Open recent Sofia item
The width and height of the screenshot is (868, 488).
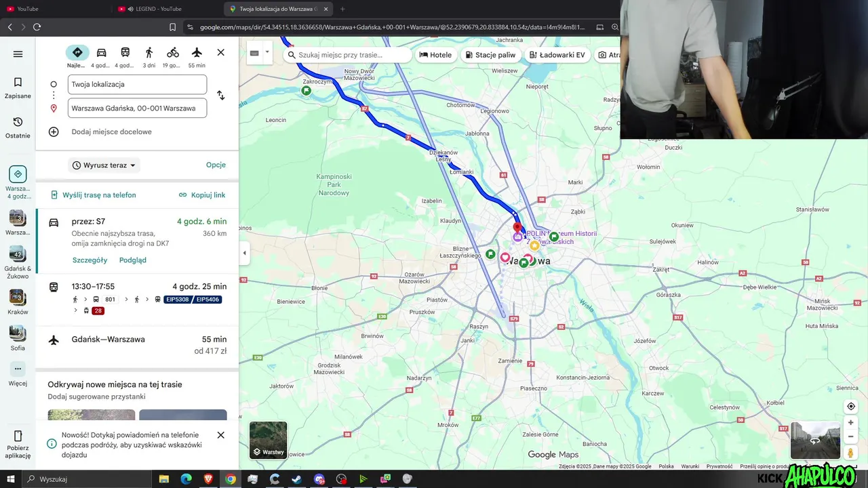(x=18, y=338)
